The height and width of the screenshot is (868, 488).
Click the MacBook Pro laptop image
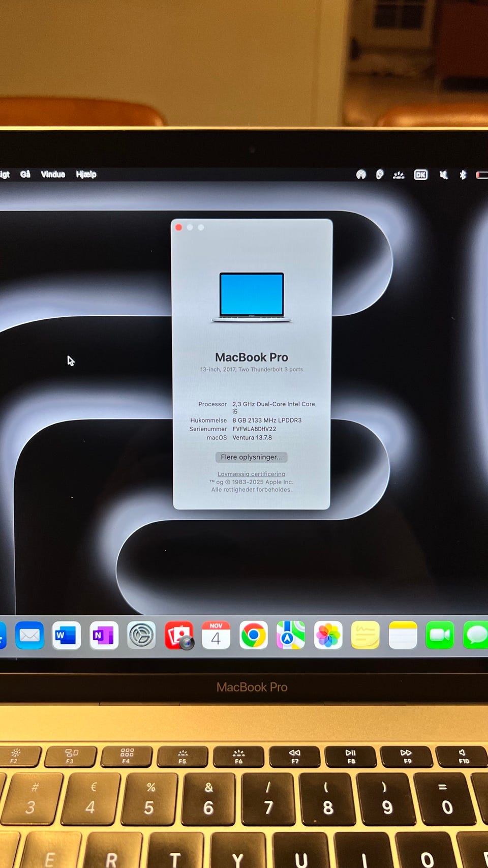252,297
